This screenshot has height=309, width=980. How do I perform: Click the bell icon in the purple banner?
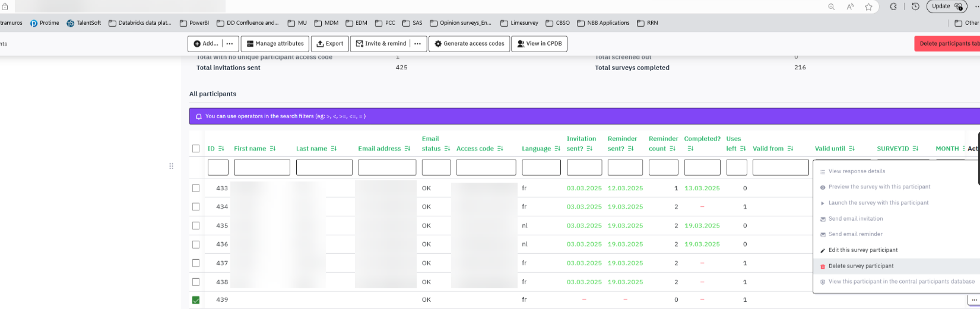pos(199,116)
